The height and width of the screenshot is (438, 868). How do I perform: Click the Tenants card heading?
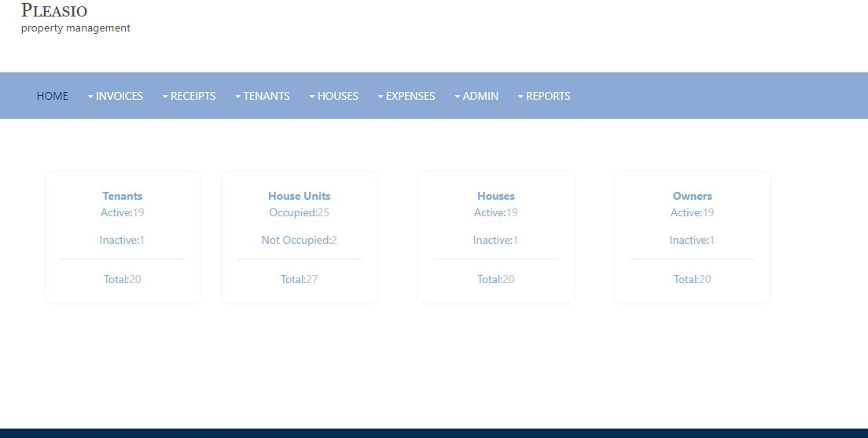tap(123, 196)
